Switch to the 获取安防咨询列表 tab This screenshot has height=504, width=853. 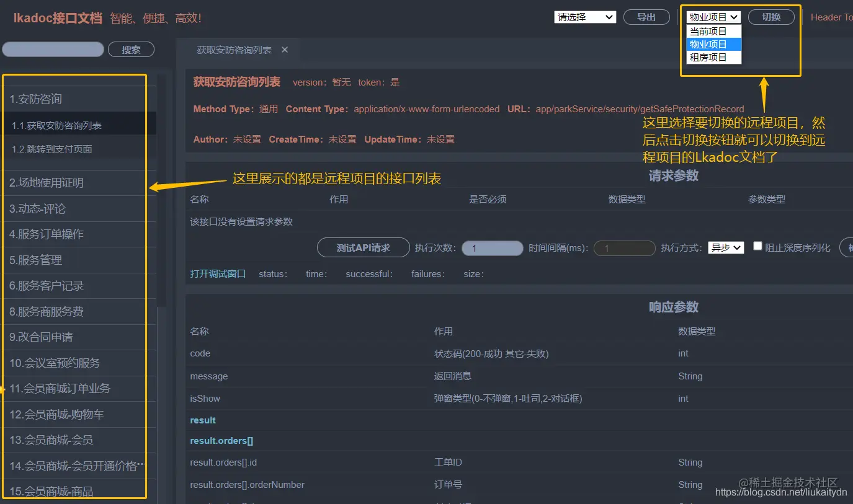pos(236,49)
